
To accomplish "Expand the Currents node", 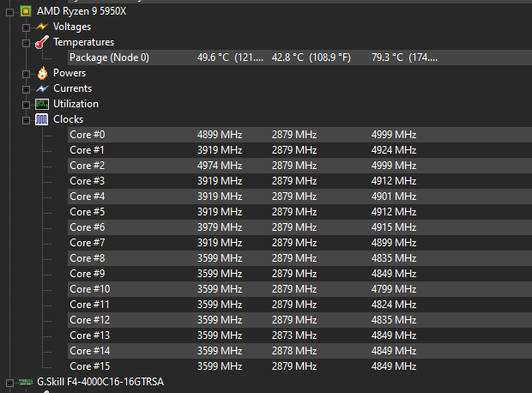I will point(26,89).
